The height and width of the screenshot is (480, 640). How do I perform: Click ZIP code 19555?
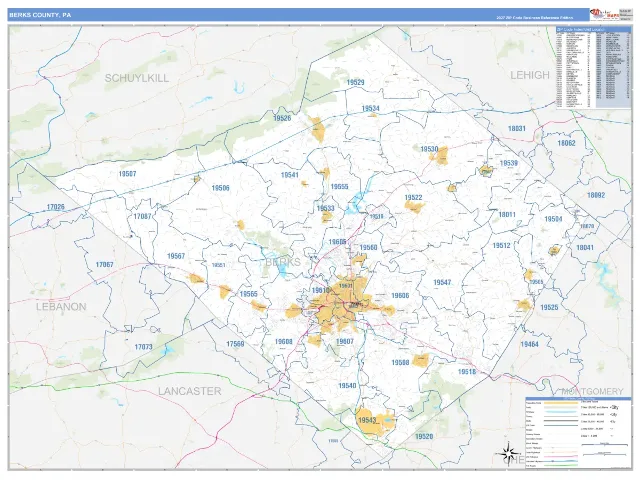click(340, 187)
